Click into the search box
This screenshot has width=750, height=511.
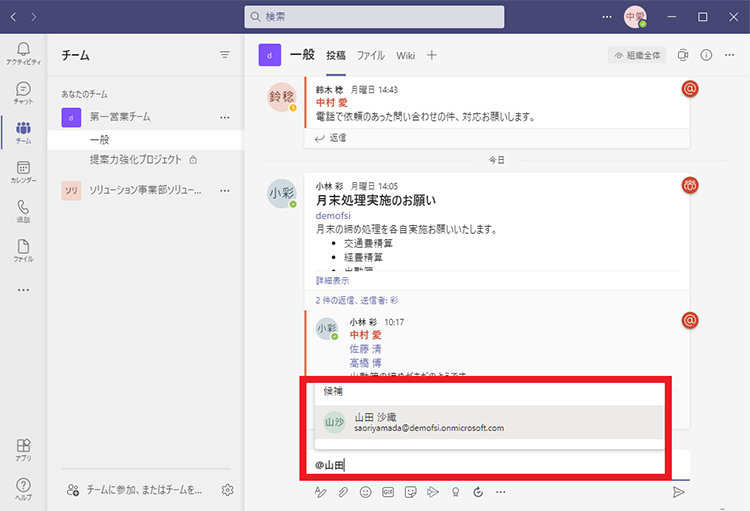374,17
